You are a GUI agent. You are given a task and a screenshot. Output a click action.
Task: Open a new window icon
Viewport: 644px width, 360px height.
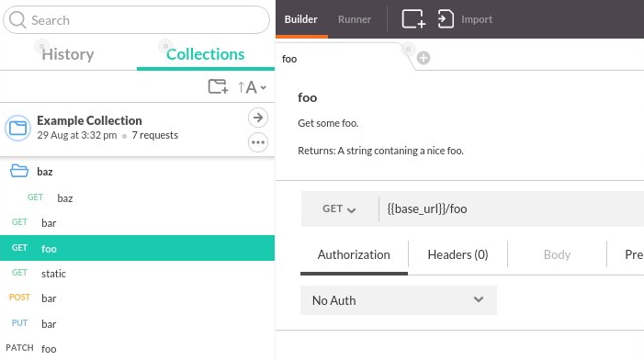click(413, 19)
